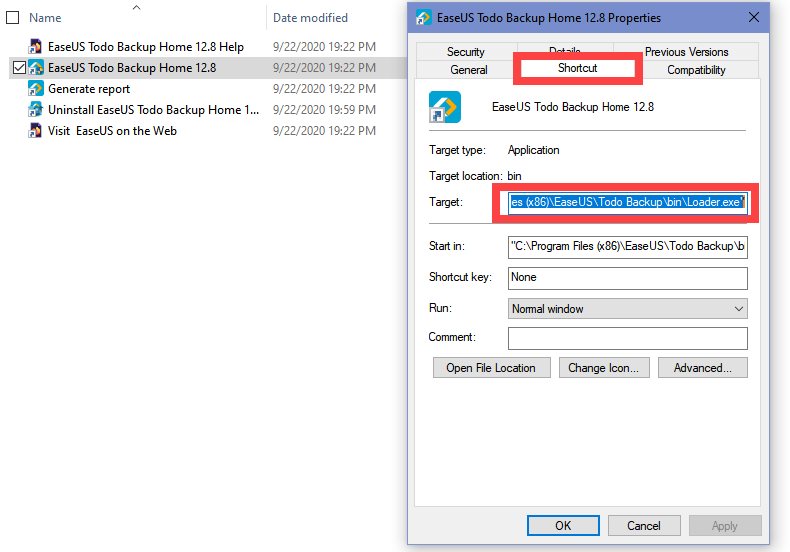Open the Run dropdown set to Normal window
Screen dimensions: 790x552
[627, 309]
